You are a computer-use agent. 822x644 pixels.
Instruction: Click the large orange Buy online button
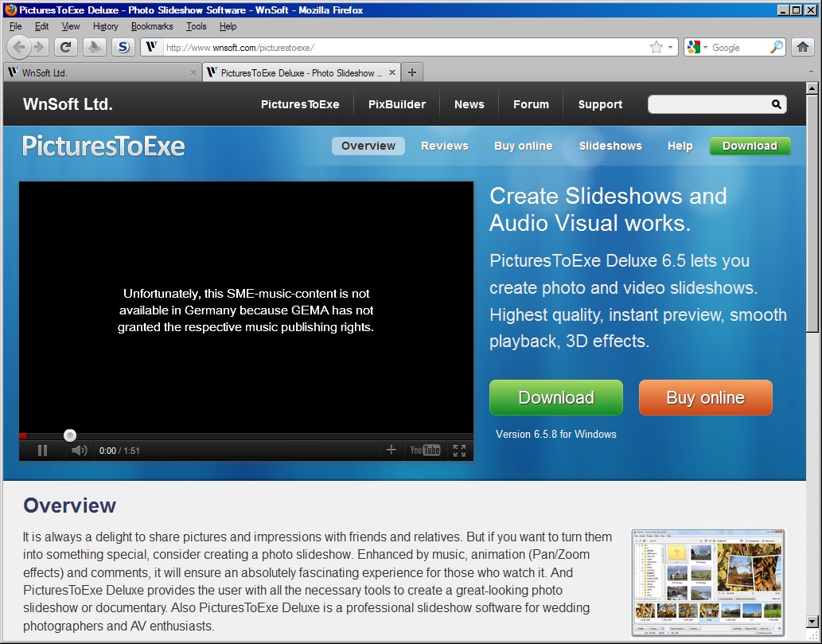pyautogui.click(x=706, y=397)
